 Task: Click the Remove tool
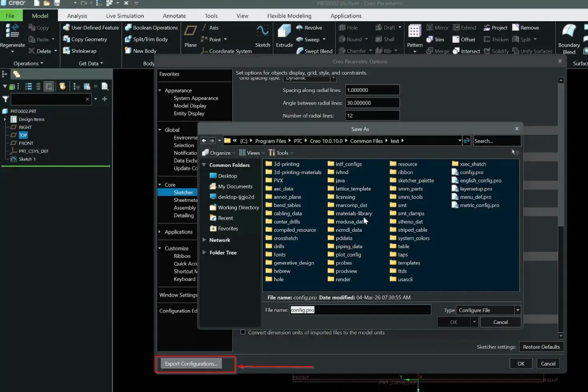click(526, 28)
